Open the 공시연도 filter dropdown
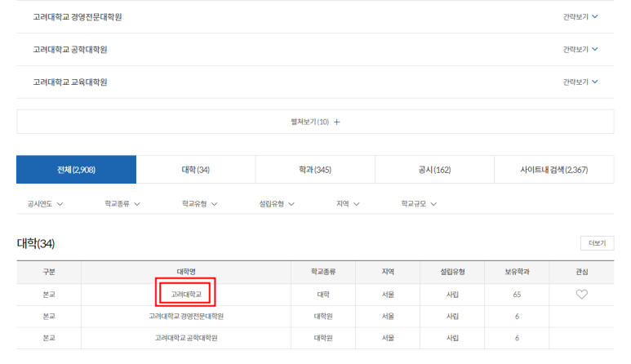 (x=45, y=204)
